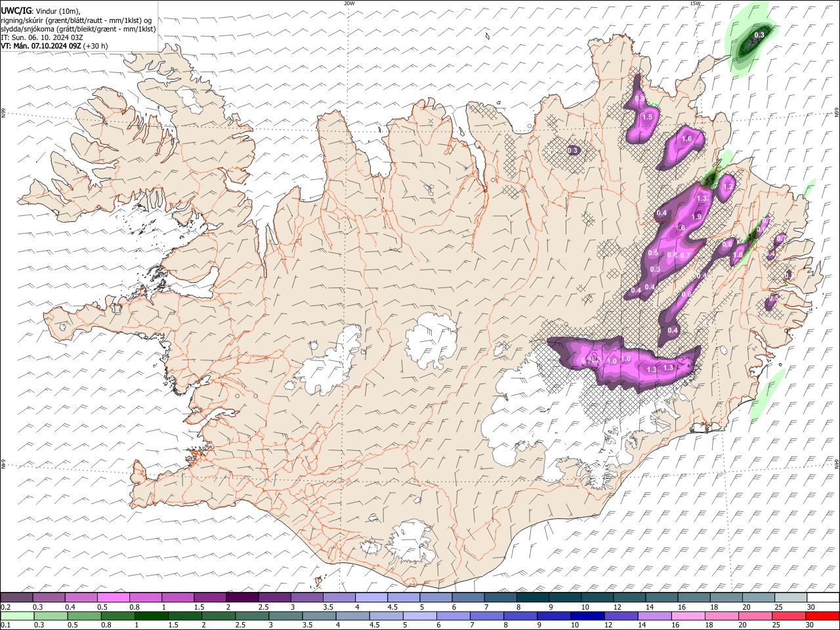Pick the pale lavender 4 swatch in the snow scale
The width and height of the screenshot is (840, 630).
coord(371,598)
